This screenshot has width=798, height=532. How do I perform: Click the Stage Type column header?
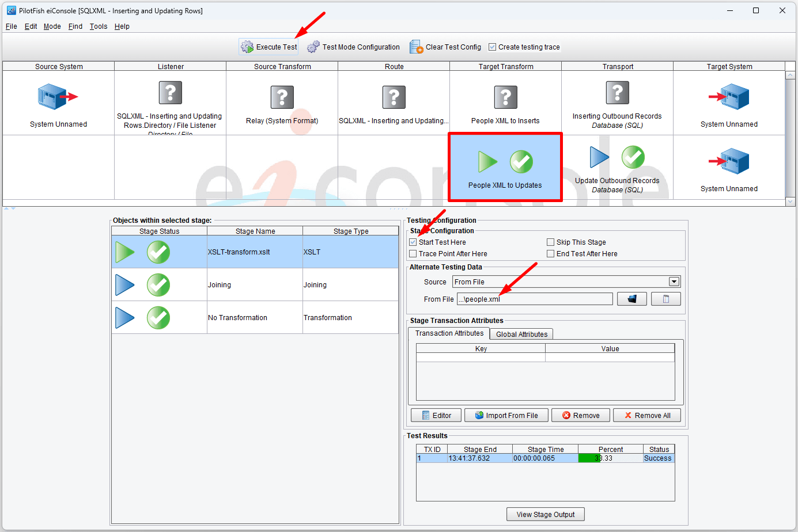pyautogui.click(x=351, y=231)
